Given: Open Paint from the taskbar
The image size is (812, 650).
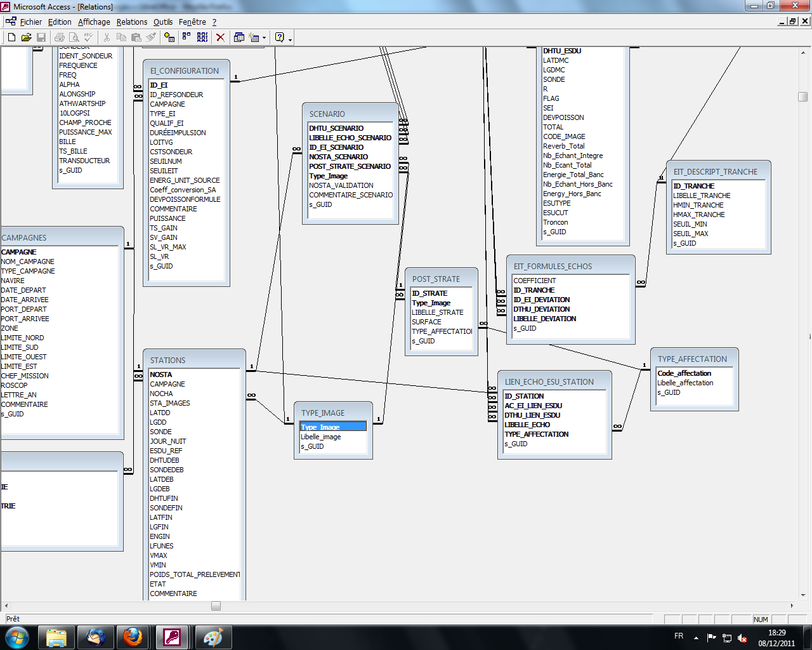Looking at the screenshot, I should pyautogui.click(x=213, y=637).
